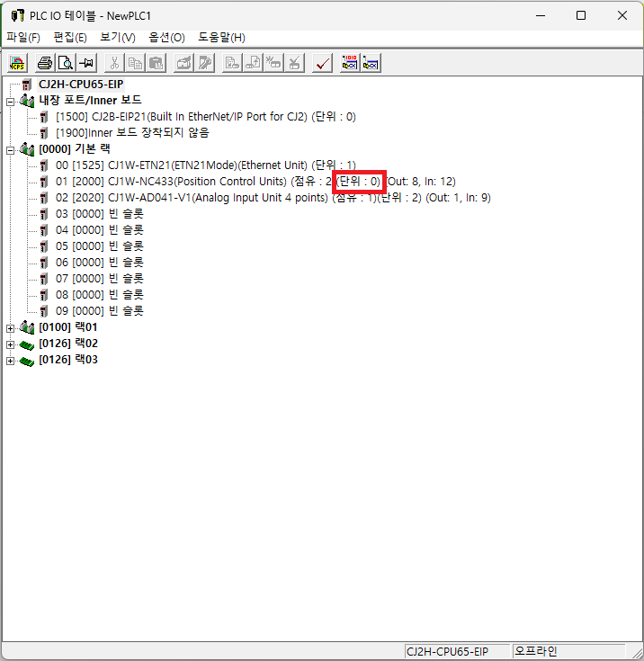The height and width of the screenshot is (661, 644).
Task: Click the grayed document-with-unit icon
Action: click(x=232, y=63)
